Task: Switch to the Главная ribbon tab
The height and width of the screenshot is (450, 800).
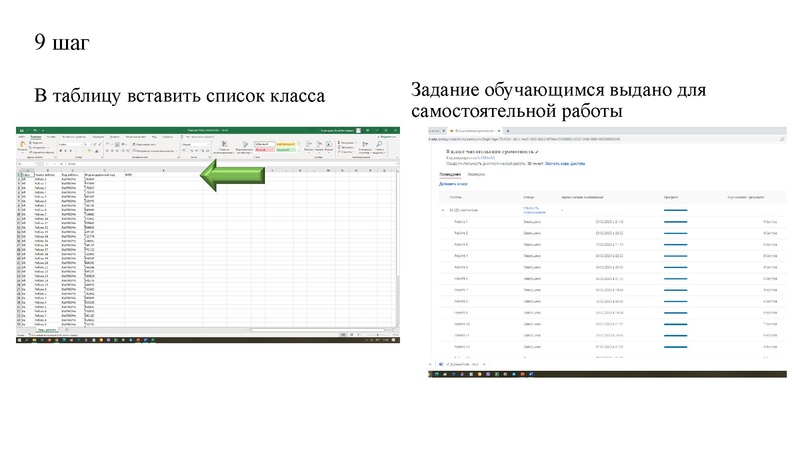Action: 36,137
